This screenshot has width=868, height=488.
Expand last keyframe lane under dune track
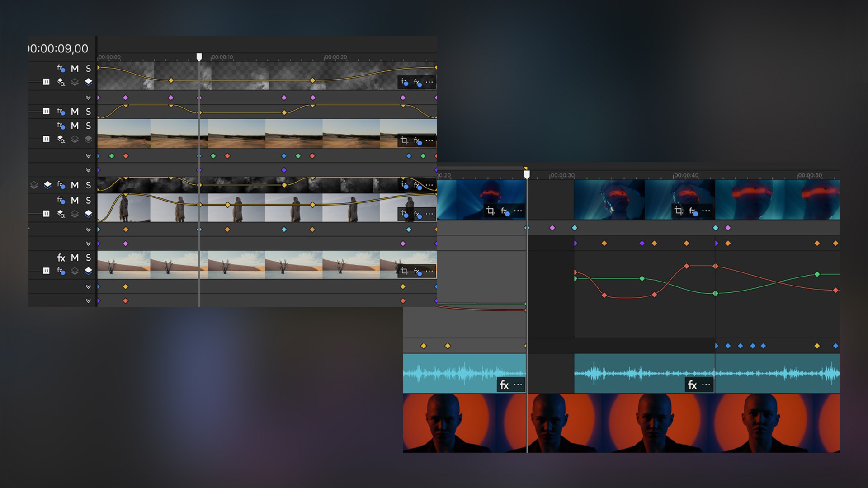88,301
